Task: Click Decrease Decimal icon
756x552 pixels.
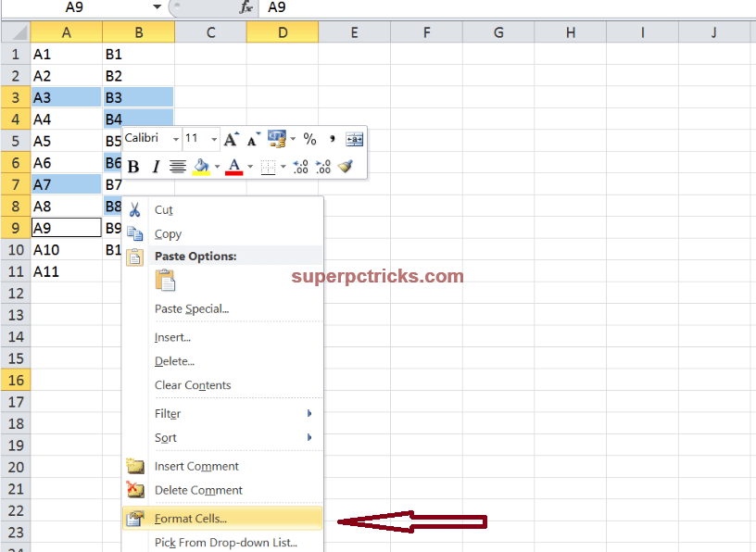Action: pos(323,167)
